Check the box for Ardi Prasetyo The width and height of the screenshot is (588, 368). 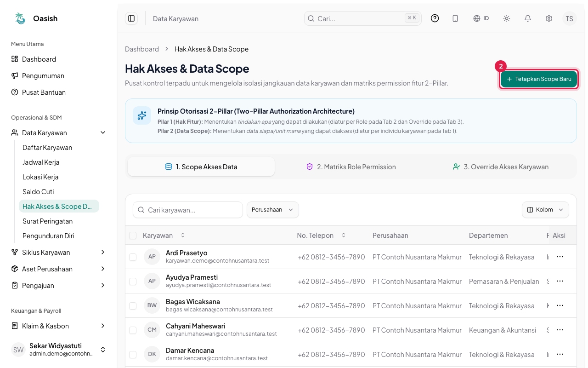(133, 257)
